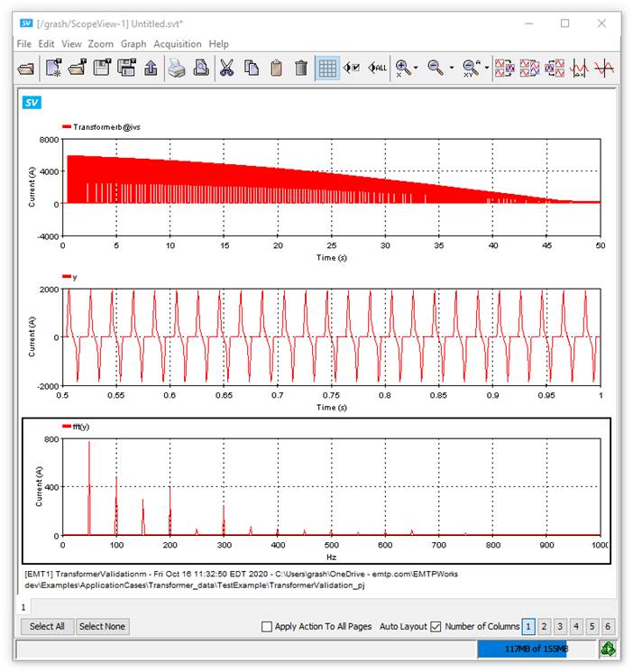Expand the zoom-out dropdown arrow

click(451, 69)
